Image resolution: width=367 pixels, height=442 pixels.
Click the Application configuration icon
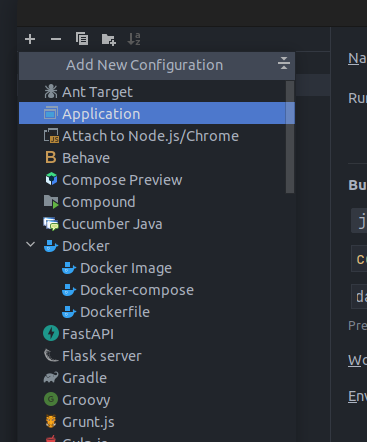(x=51, y=113)
